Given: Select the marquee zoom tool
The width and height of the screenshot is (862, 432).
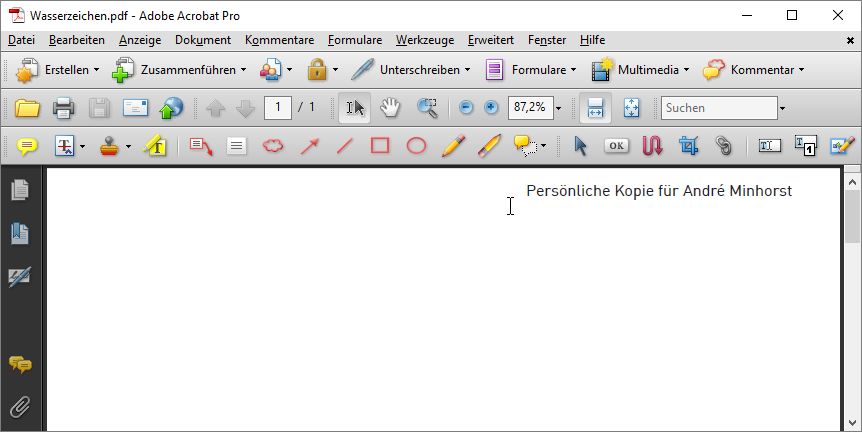Looking at the screenshot, I should pyautogui.click(x=427, y=107).
